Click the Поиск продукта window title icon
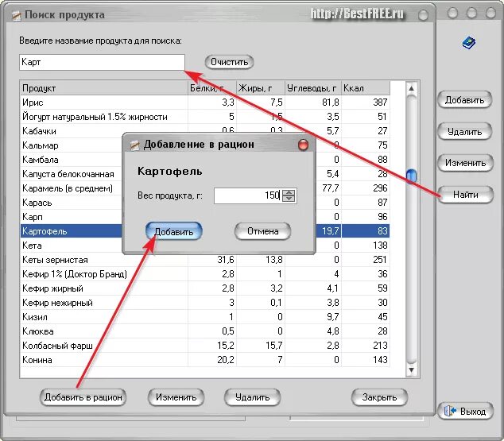Screen dimensions: 504x441 [17, 15]
